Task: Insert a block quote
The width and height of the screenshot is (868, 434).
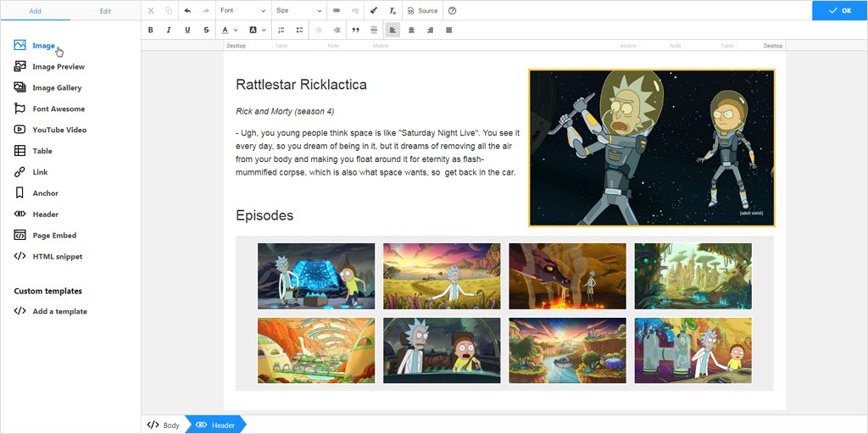Action: 355,30
